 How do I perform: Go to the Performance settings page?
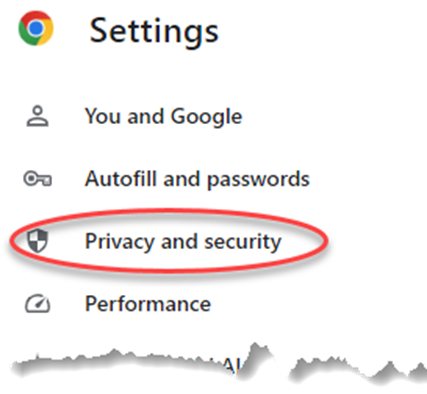pyautogui.click(x=148, y=304)
